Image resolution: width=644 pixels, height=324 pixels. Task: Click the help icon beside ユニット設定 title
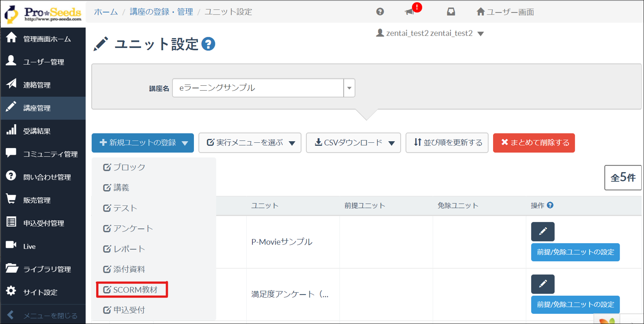(x=208, y=44)
